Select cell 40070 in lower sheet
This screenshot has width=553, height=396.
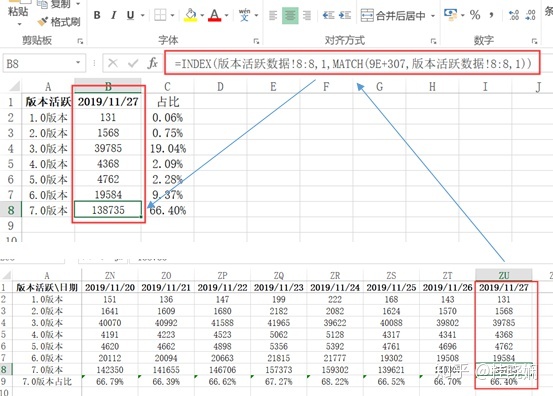pos(110,323)
